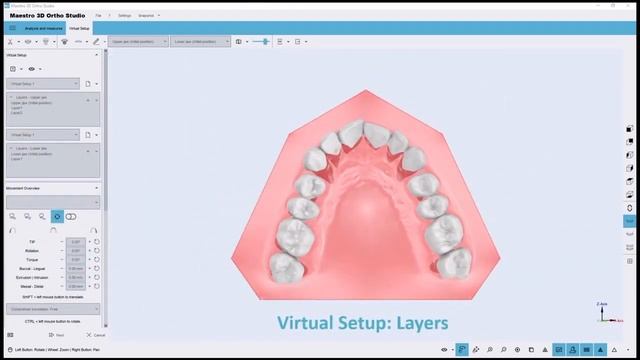Select the topmost view cube icon on right toolbar

(x=629, y=129)
